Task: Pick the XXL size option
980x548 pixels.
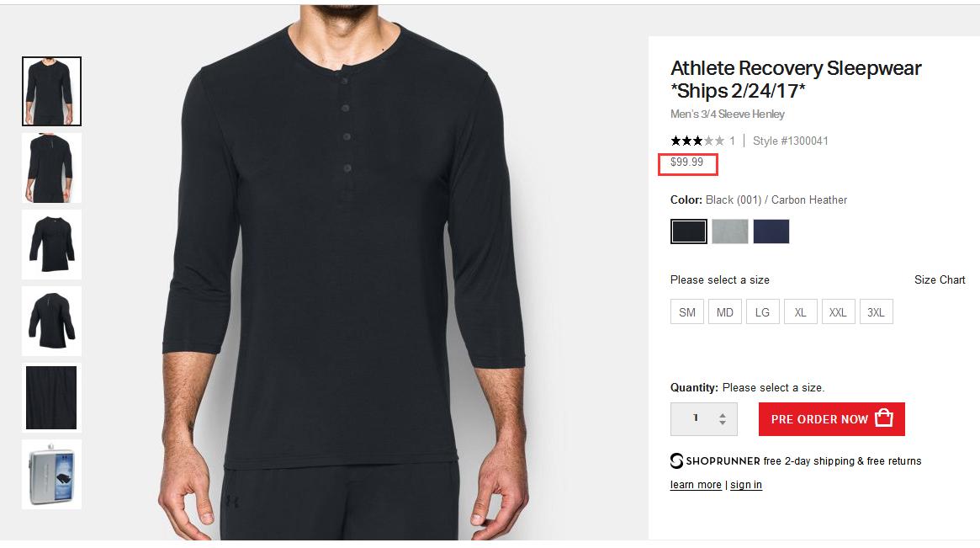Action: (838, 312)
